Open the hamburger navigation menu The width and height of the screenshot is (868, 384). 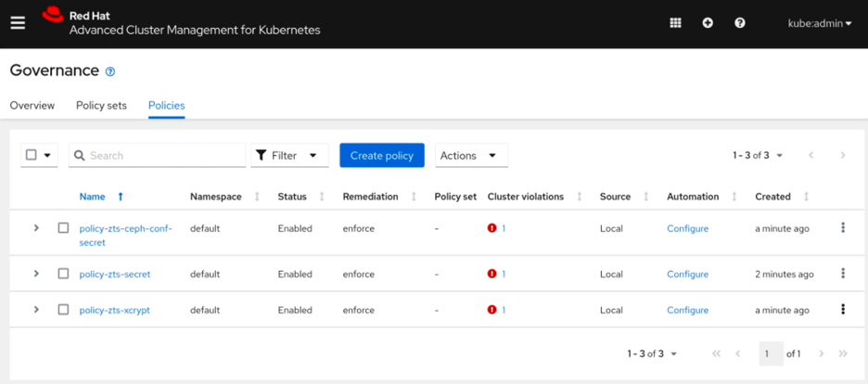tap(18, 23)
